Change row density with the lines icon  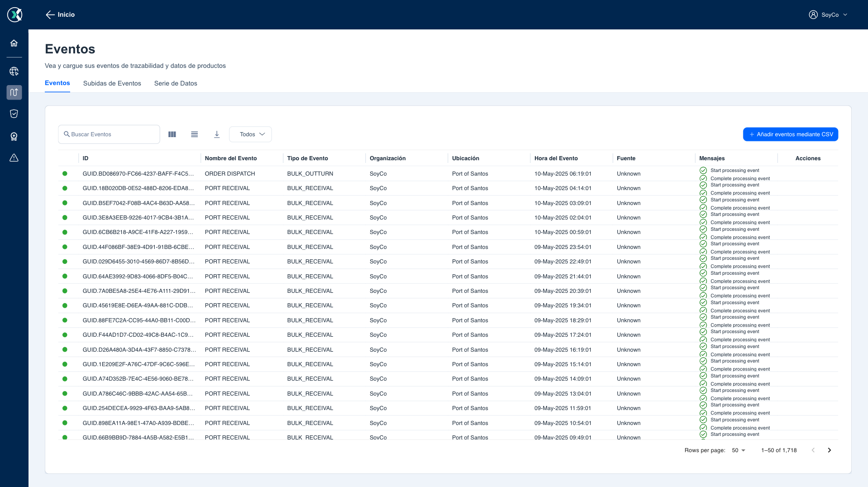(x=195, y=134)
